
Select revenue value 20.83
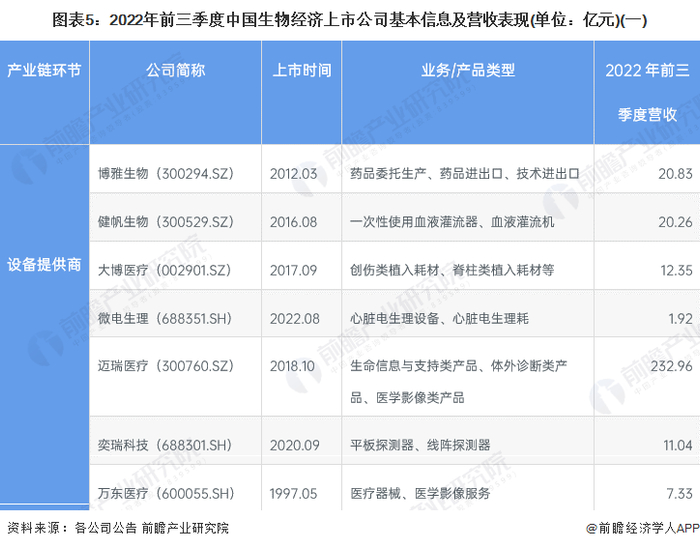pos(675,174)
